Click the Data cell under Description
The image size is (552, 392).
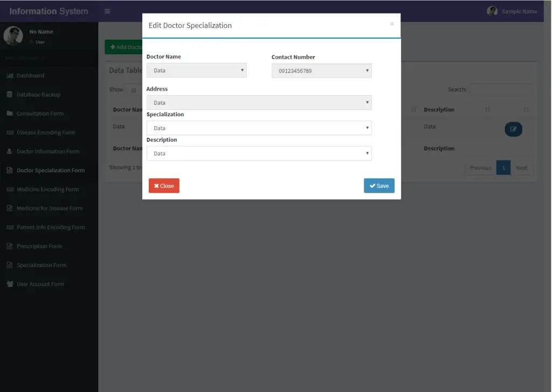(430, 127)
